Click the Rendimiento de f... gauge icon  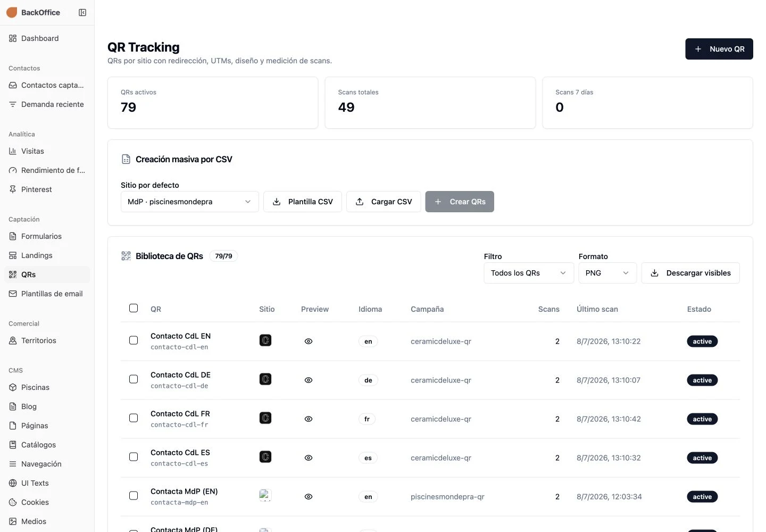tap(13, 170)
